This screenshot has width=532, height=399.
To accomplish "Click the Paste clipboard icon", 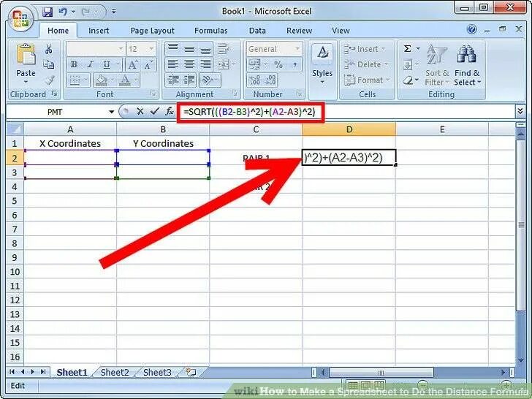I will click(x=26, y=54).
